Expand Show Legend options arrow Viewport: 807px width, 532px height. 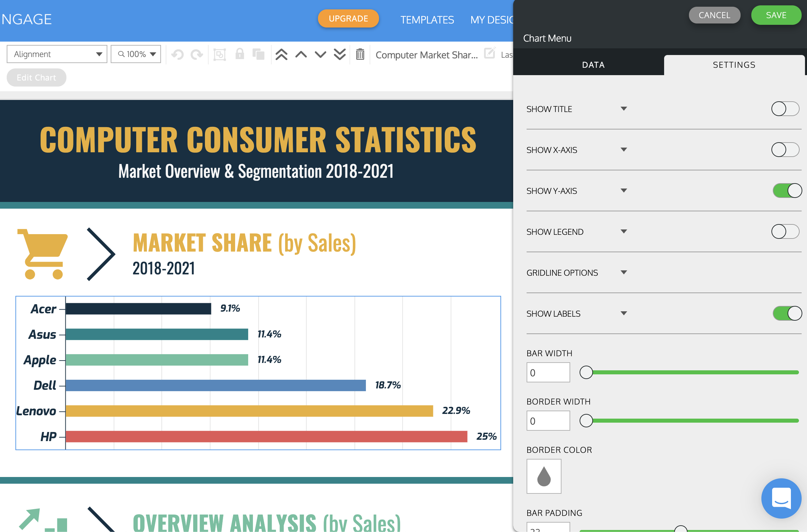[x=624, y=231]
